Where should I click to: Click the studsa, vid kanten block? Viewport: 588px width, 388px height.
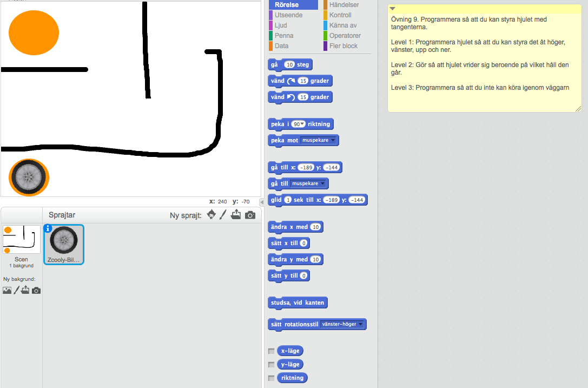[x=298, y=303]
